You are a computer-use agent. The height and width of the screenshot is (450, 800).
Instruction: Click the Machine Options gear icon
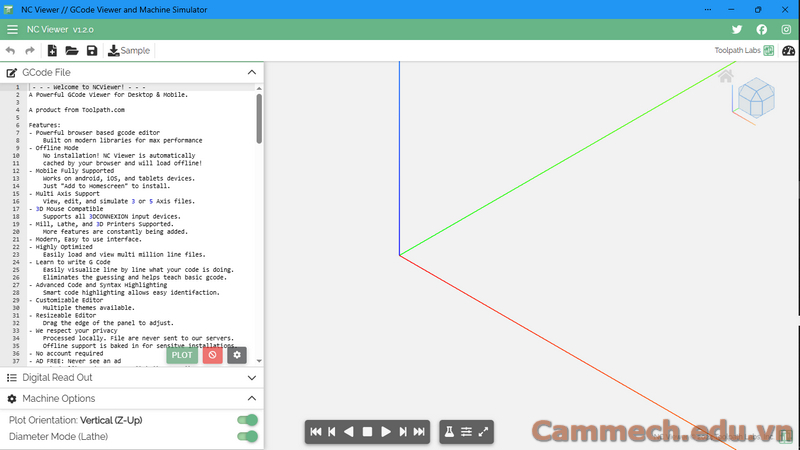point(12,398)
